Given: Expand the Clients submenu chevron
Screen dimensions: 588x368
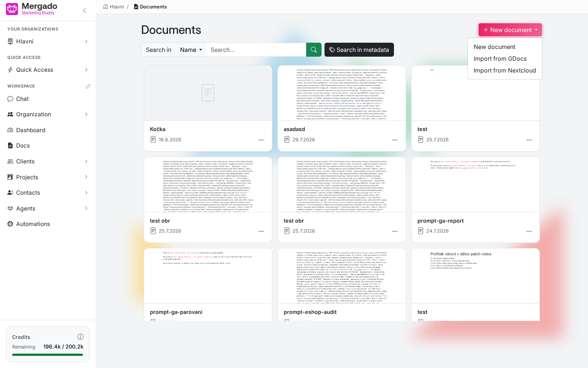Looking at the screenshot, I should [86, 162].
